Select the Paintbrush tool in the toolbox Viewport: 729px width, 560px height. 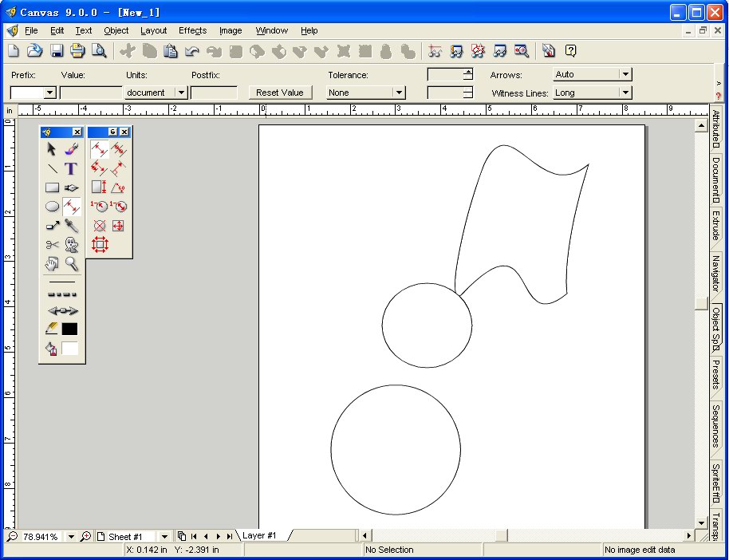click(x=71, y=149)
